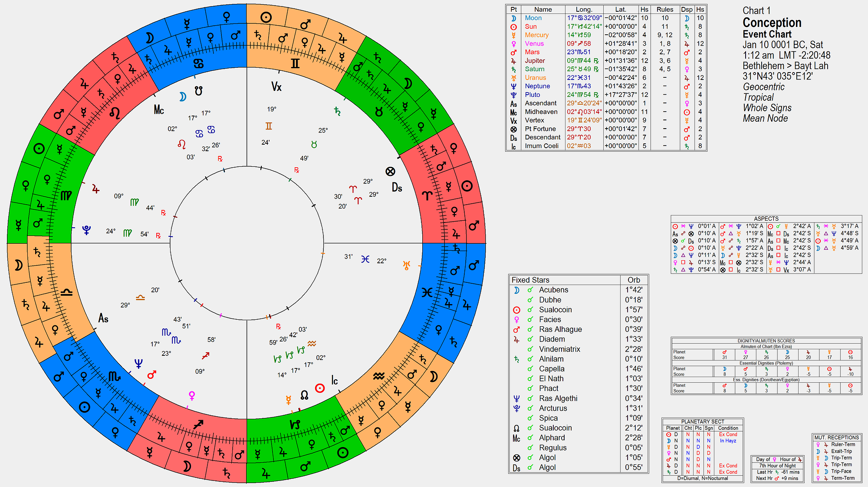The image size is (868, 487).
Task: Select the Pt Fortune row in the points table
Action: 540,129
